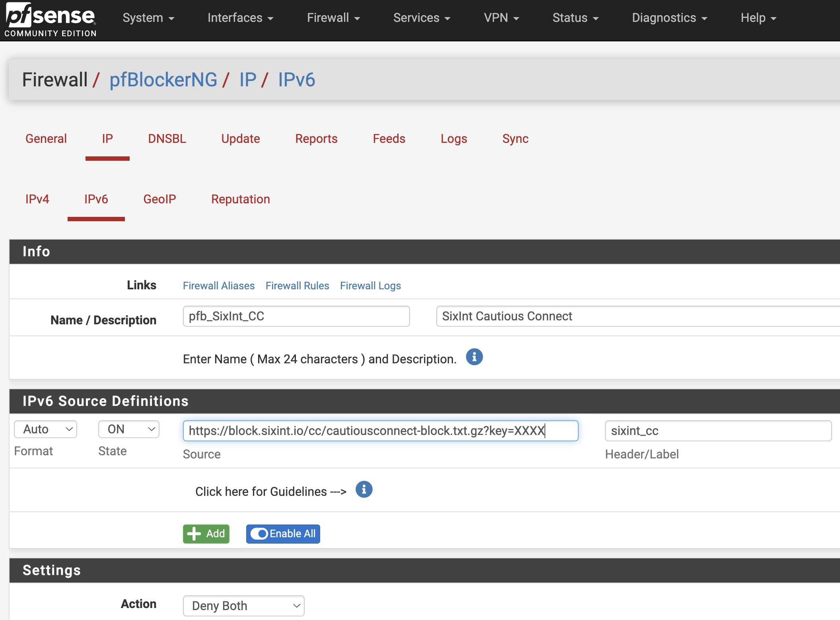
Task: Switch to the Feeds tab
Action: (x=389, y=138)
